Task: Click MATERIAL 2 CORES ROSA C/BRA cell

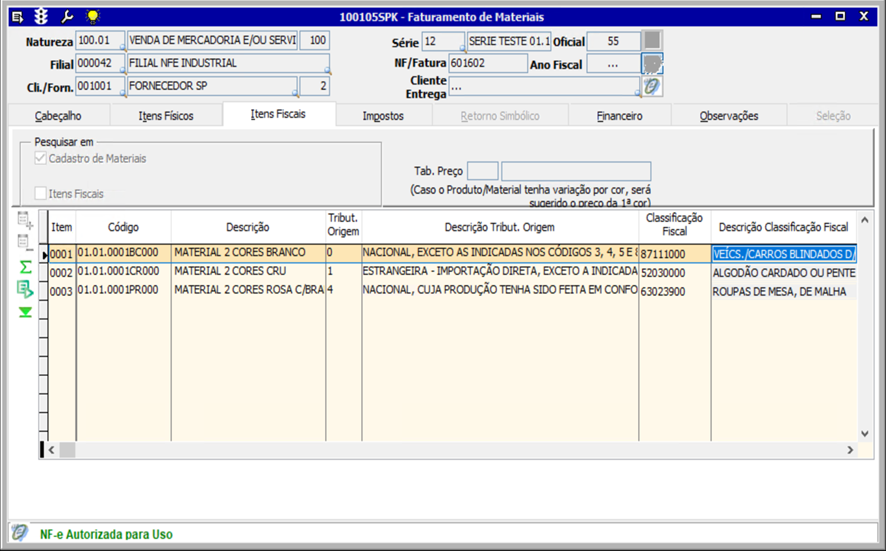Action: click(249, 290)
